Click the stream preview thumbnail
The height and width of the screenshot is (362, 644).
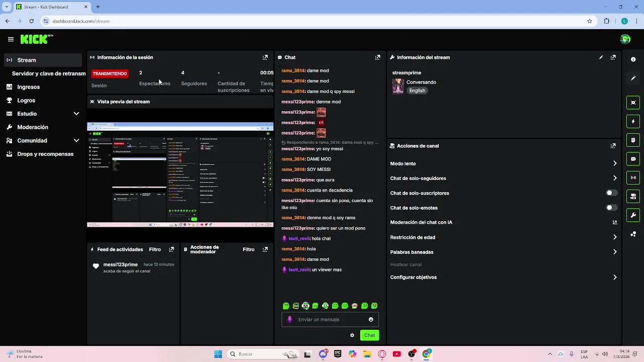(180, 174)
